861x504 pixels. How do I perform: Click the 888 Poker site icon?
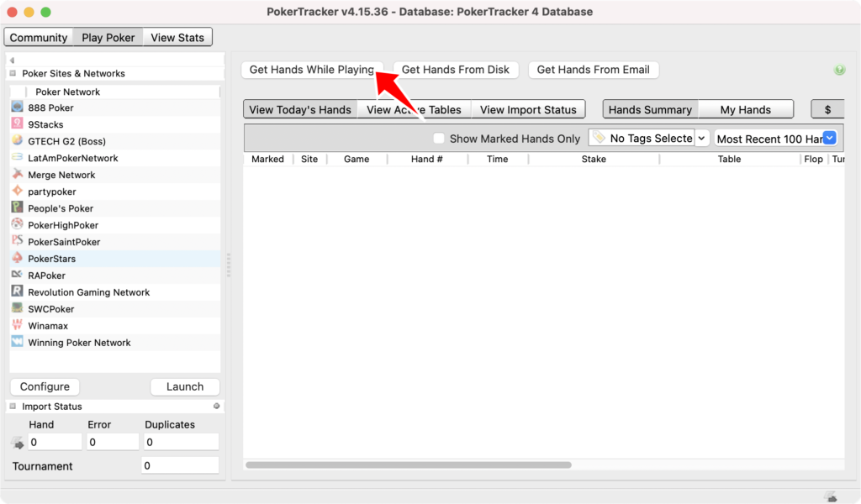tap(18, 107)
